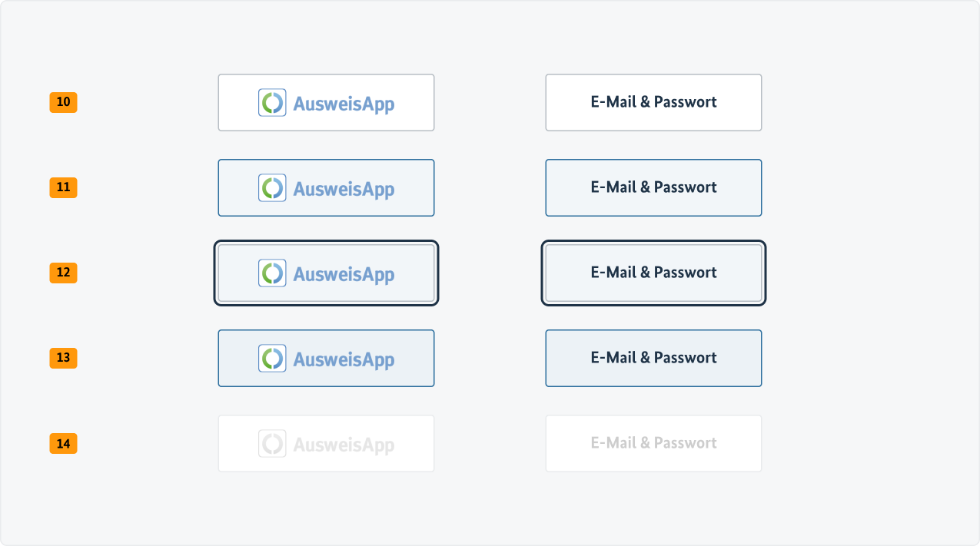Screen dimensions: 980x546
Task: Click the orange badge numbered 10
Action: [x=64, y=102]
